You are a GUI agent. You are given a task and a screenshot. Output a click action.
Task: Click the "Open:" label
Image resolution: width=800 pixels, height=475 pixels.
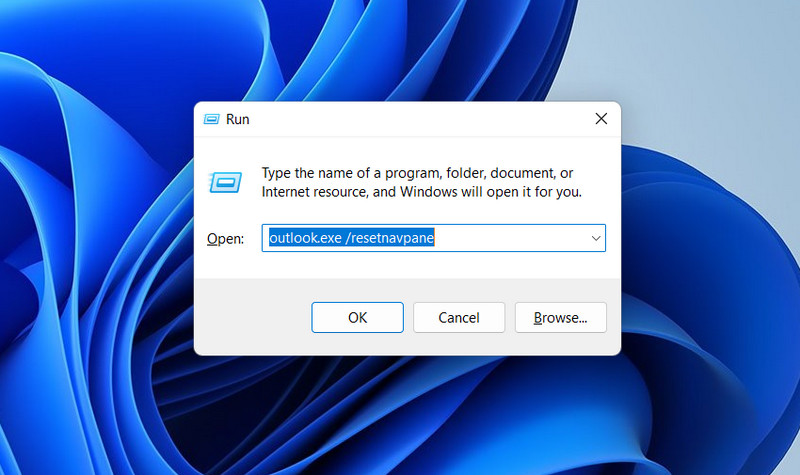[225, 239]
